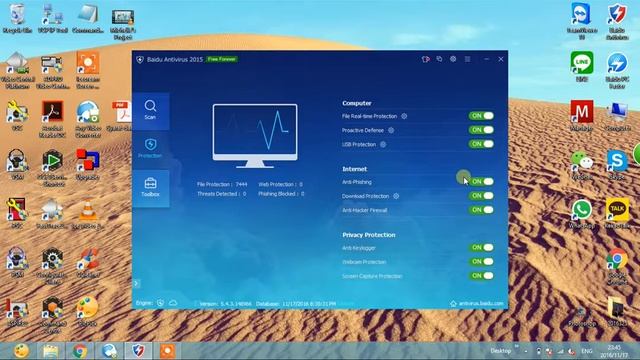The width and height of the screenshot is (640, 360).
Task: Toggle Anti-Hacker Firewall switch
Action: tap(481, 210)
